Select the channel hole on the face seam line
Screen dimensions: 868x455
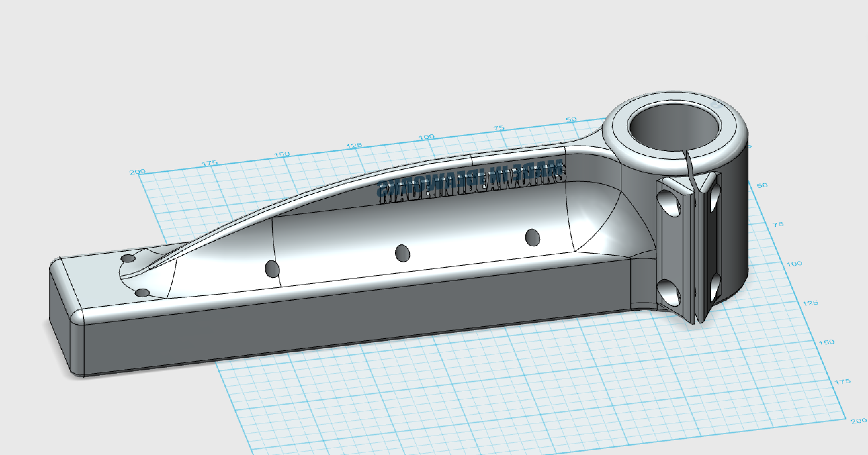pos(272,269)
